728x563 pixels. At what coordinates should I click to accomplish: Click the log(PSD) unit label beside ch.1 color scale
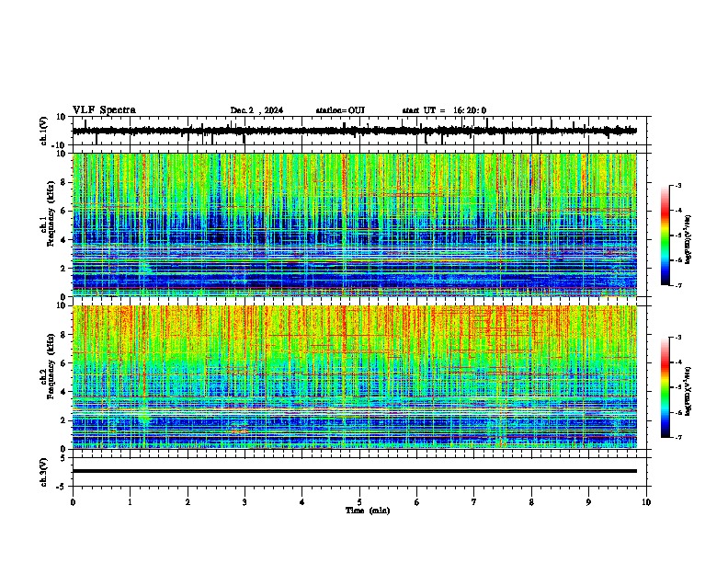pyautogui.click(x=688, y=239)
